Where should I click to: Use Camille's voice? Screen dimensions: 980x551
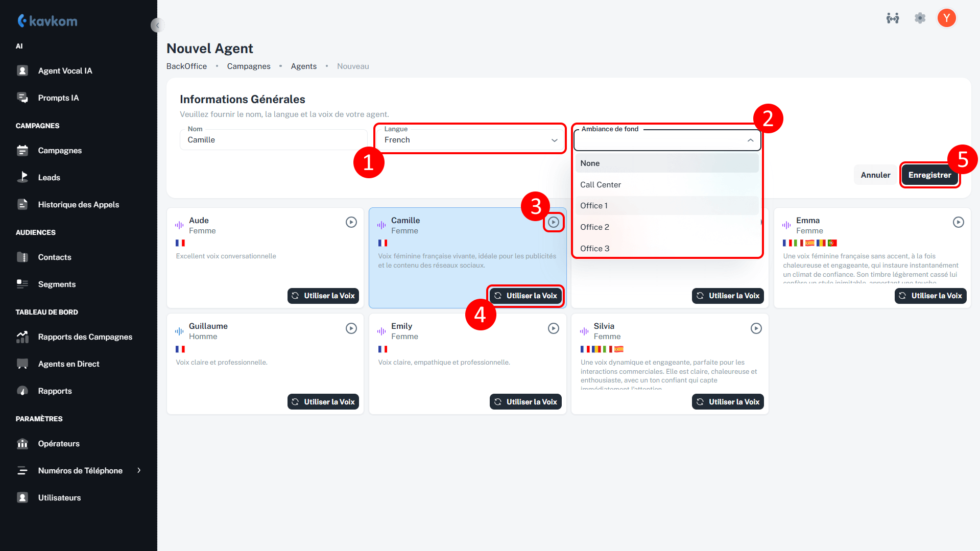tap(526, 296)
